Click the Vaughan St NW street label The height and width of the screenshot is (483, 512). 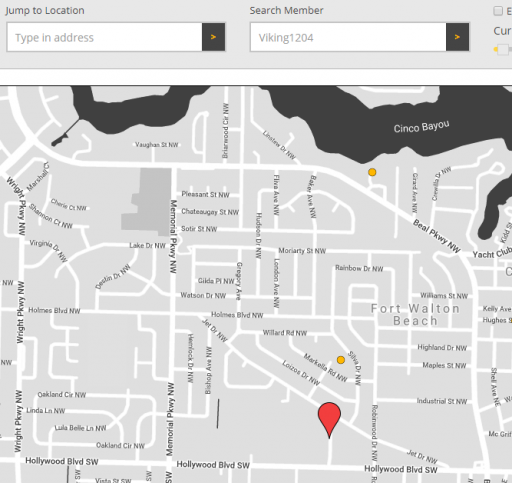tap(157, 145)
